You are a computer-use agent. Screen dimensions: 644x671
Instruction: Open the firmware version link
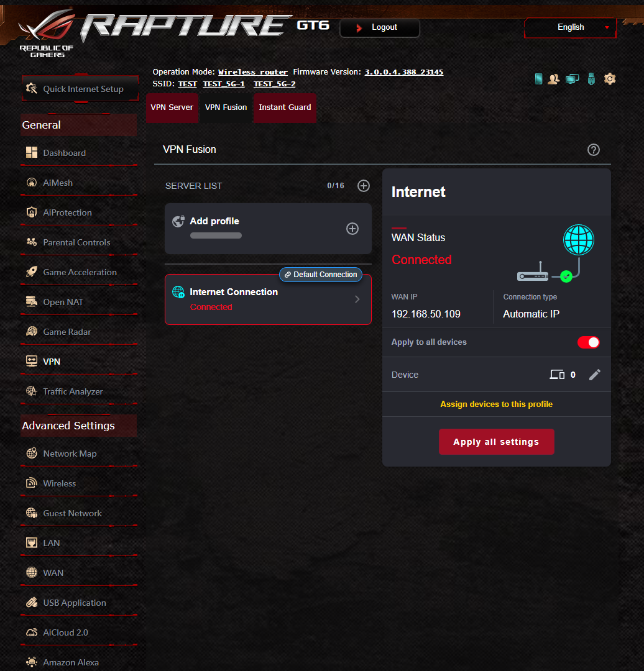click(x=403, y=71)
